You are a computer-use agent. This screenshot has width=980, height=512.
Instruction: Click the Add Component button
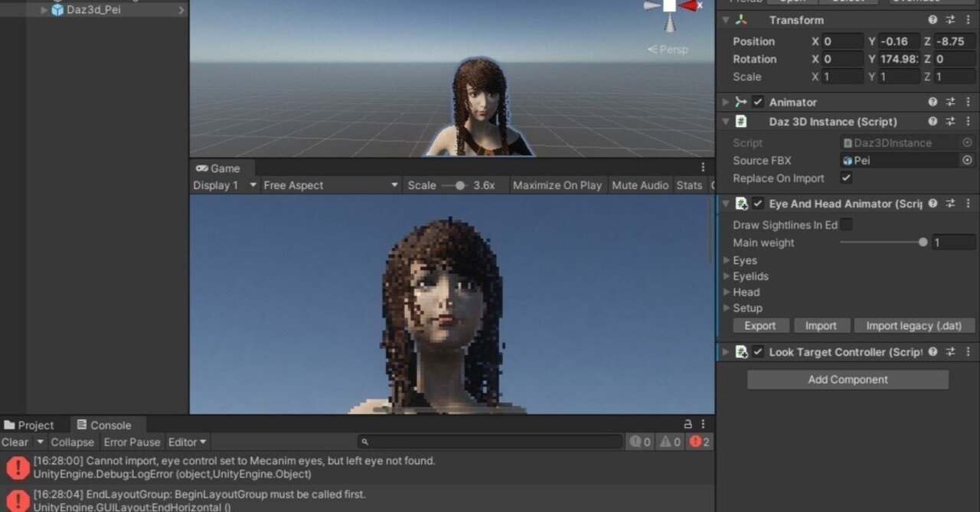(848, 380)
